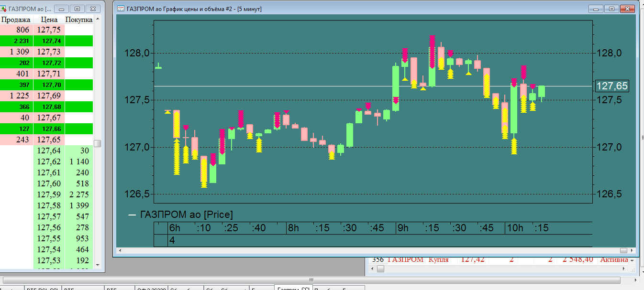
Task: Click the order book window's title icon
Action: [4, 9]
